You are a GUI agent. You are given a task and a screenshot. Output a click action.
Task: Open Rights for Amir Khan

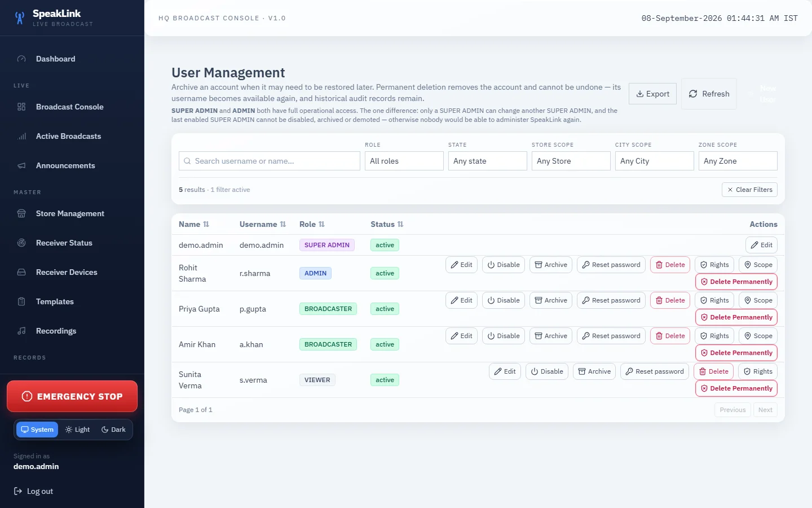click(x=714, y=336)
